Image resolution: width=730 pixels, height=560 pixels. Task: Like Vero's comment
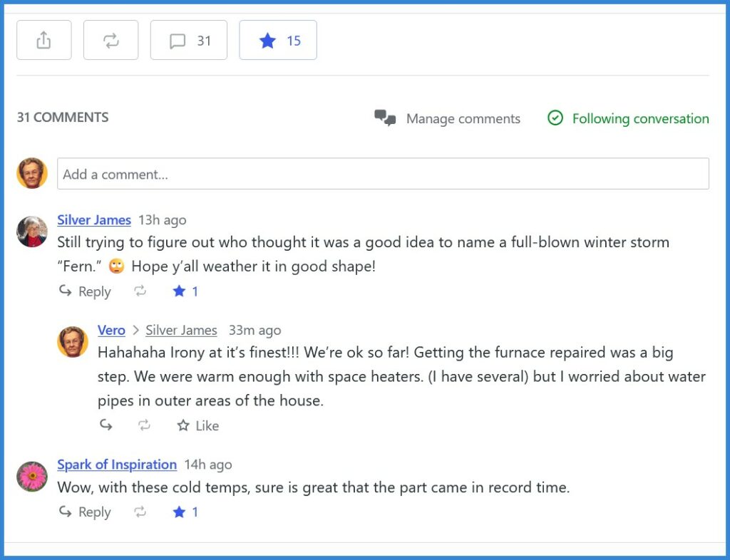coord(198,425)
